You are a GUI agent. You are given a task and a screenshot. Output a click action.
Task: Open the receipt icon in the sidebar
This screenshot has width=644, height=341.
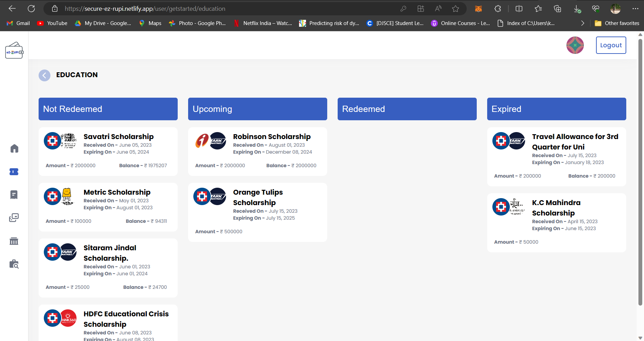[14, 195]
